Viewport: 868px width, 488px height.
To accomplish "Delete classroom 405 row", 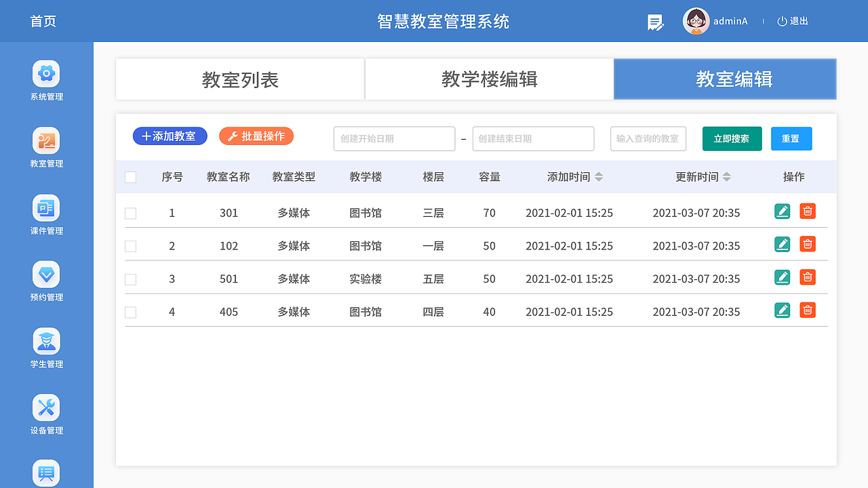I will pos(808,310).
